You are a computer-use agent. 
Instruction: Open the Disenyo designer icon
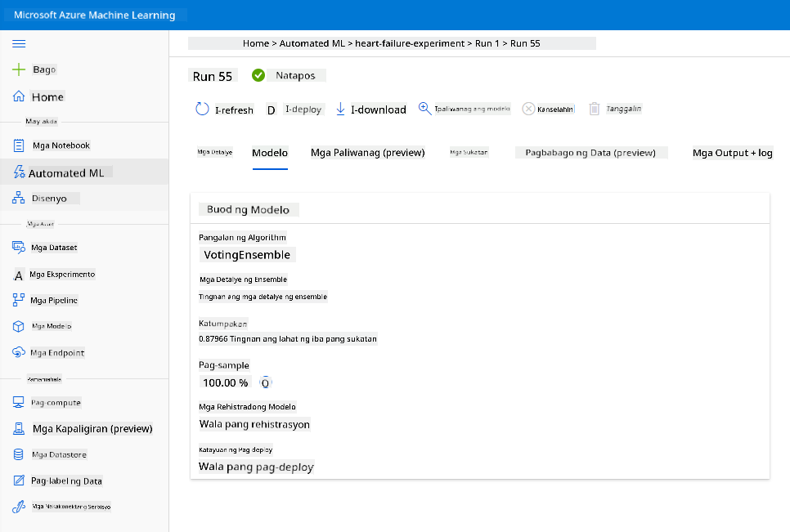(x=19, y=198)
